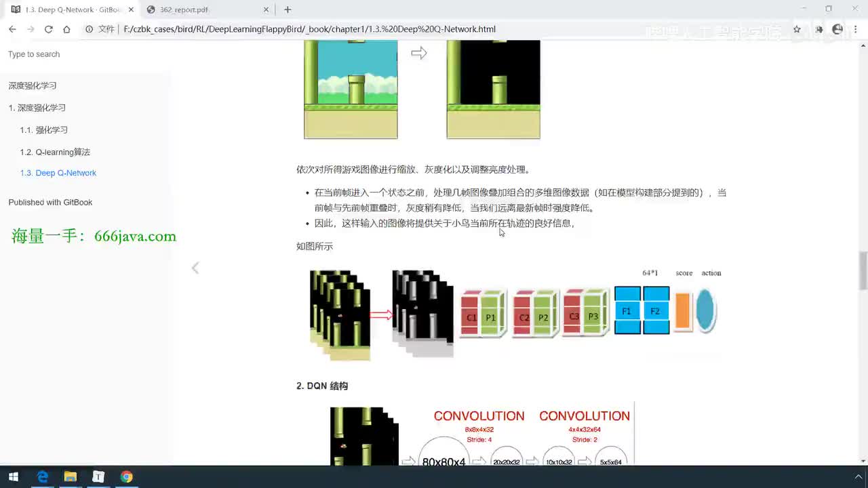
Task: Select section 1.3. Deep Q-Network
Action: click(x=58, y=173)
